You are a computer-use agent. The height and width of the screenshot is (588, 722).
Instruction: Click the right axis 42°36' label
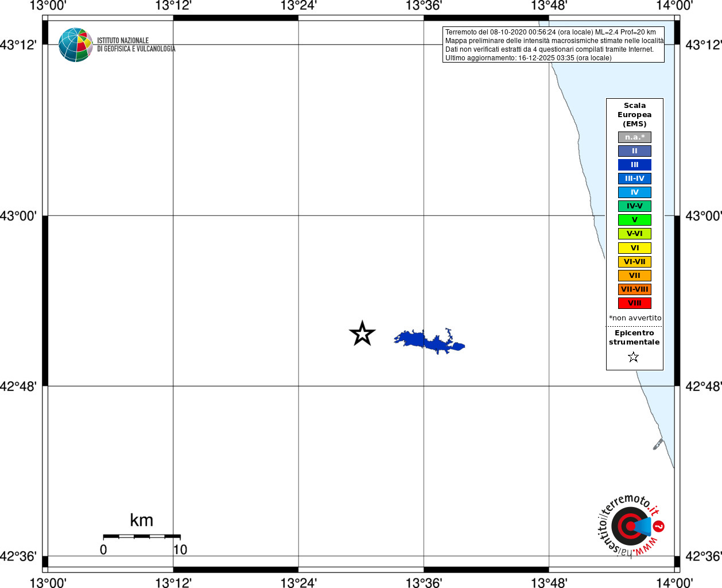click(704, 556)
